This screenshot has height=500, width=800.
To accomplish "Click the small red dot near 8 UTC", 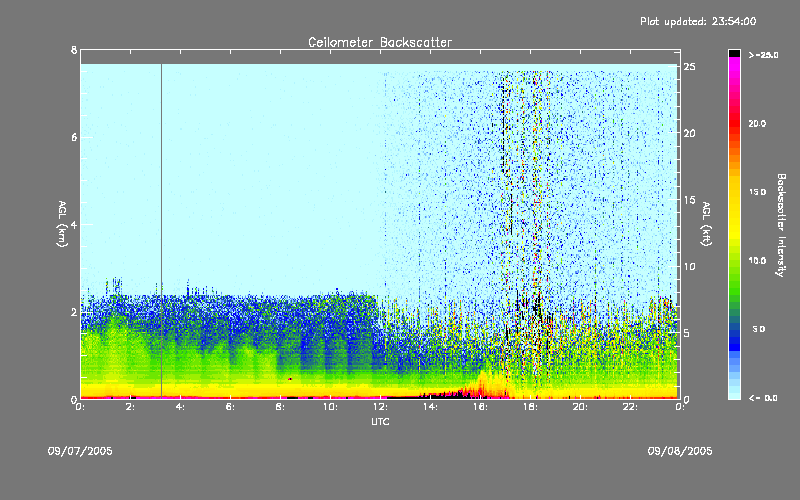I will (290, 379).
